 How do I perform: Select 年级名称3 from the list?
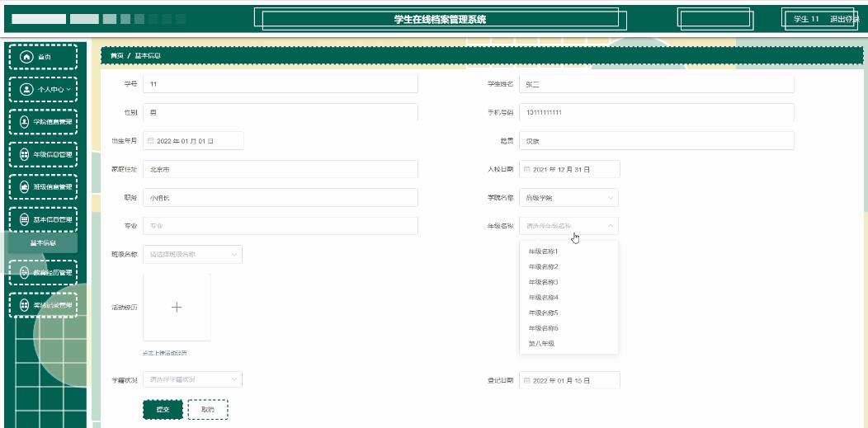click(568, 282)
